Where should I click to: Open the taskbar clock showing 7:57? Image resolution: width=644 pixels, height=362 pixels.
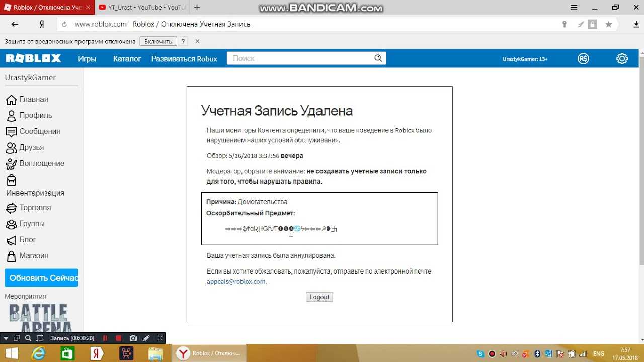[625, 353]
